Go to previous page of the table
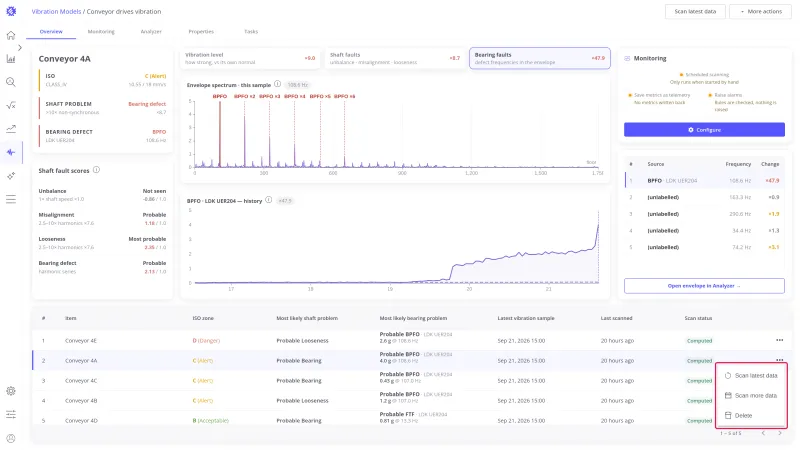The image size is (800, 450). coord(763,433)
